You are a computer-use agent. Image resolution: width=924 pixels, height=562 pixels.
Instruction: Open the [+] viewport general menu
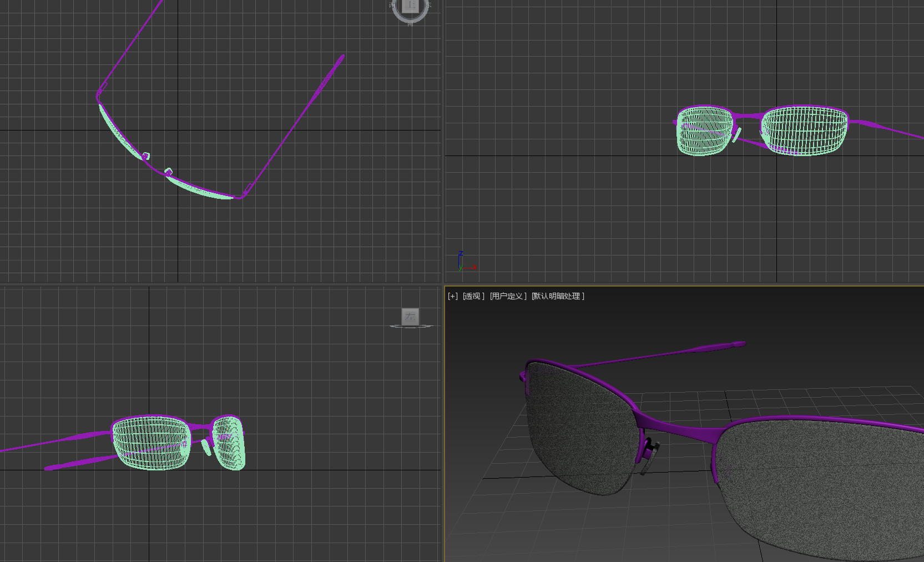[453, 296]
